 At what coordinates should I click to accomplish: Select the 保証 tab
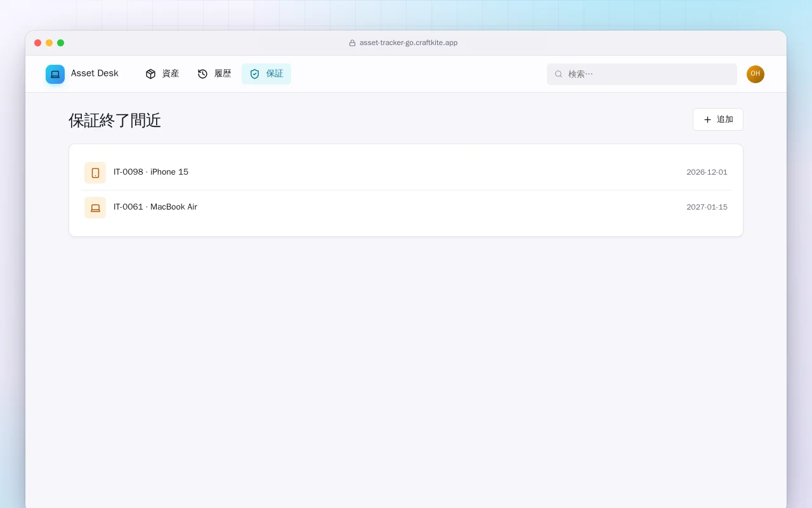click(x=266, y=74)
